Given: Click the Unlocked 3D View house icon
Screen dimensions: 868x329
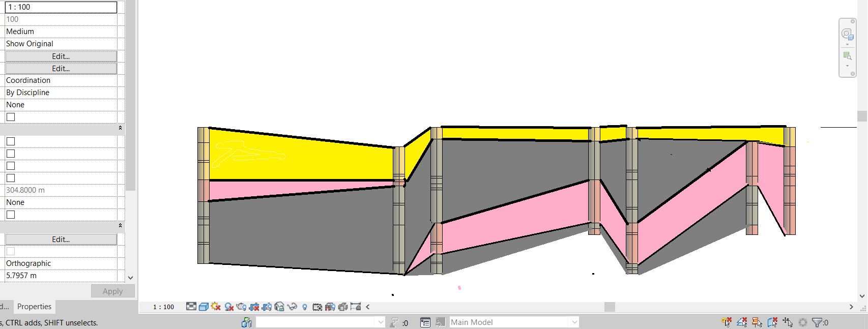Looking at the screenshot, I should [279, 307].
